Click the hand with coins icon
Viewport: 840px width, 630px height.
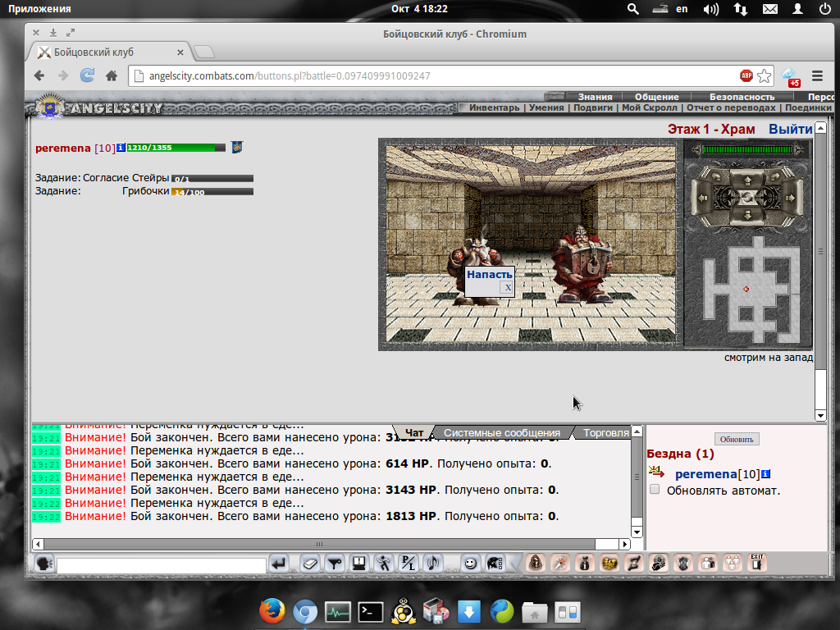pos(659,563)
